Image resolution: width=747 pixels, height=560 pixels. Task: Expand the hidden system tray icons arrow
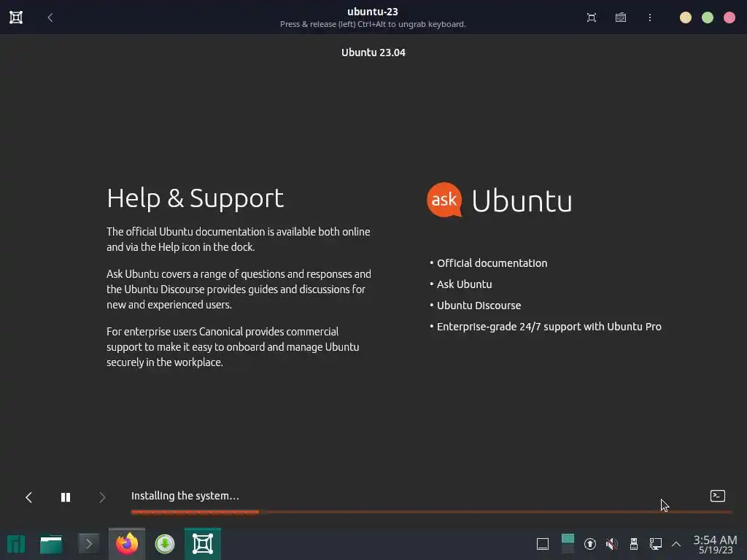click(x=676, y=544)
